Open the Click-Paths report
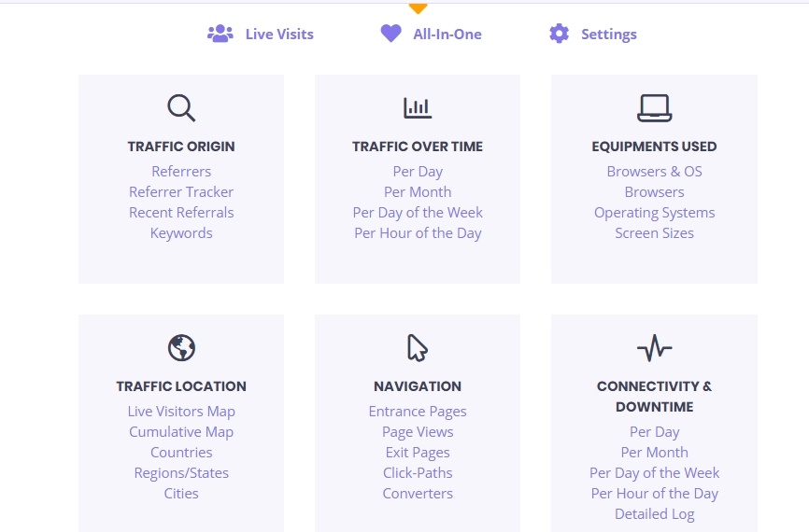Screen dimensions: 809x532 (x=418, y=473)
